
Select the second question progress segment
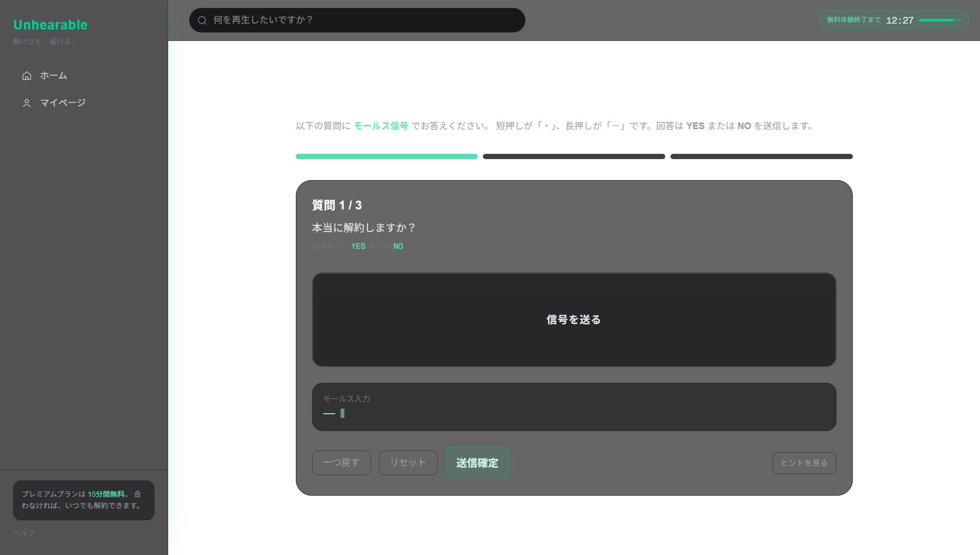(574, 156)
